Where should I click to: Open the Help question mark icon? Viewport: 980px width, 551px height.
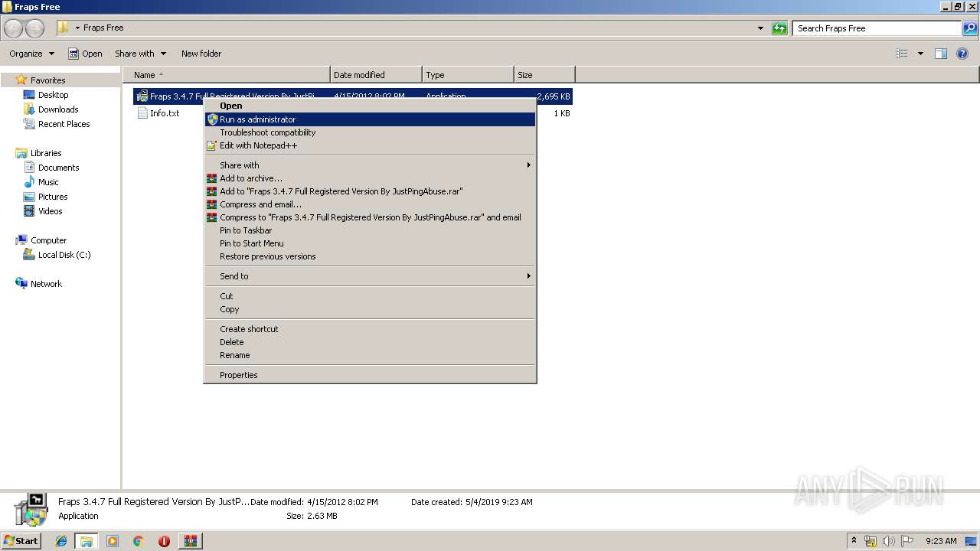[x=963, y=54]
